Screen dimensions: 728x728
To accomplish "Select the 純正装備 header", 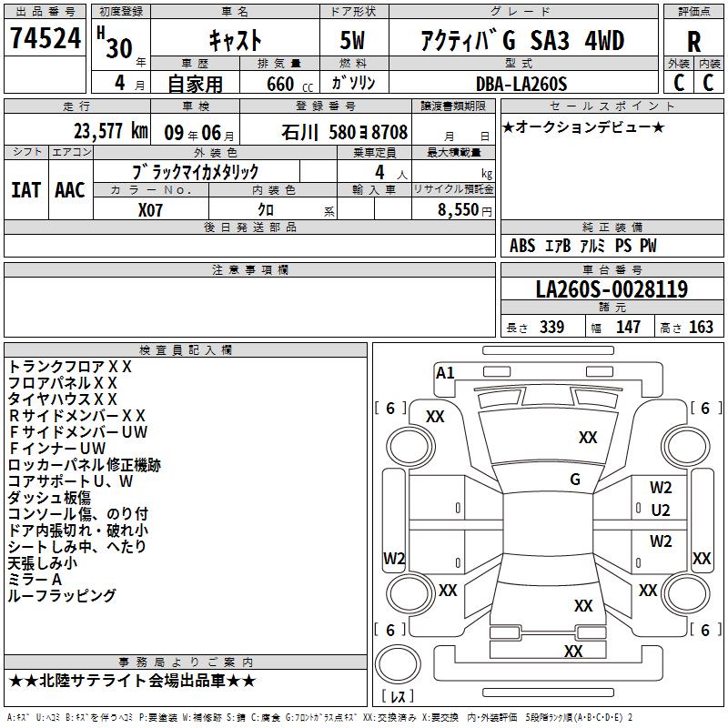I will pos(612,227).
